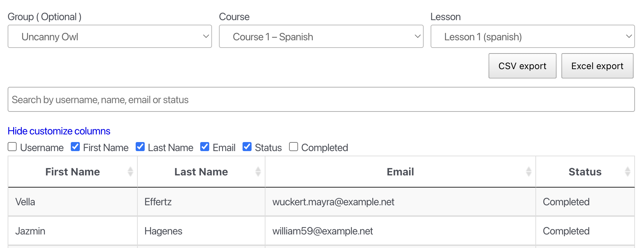
Task: Click the Excel export button
Action: tap(597, 66)
